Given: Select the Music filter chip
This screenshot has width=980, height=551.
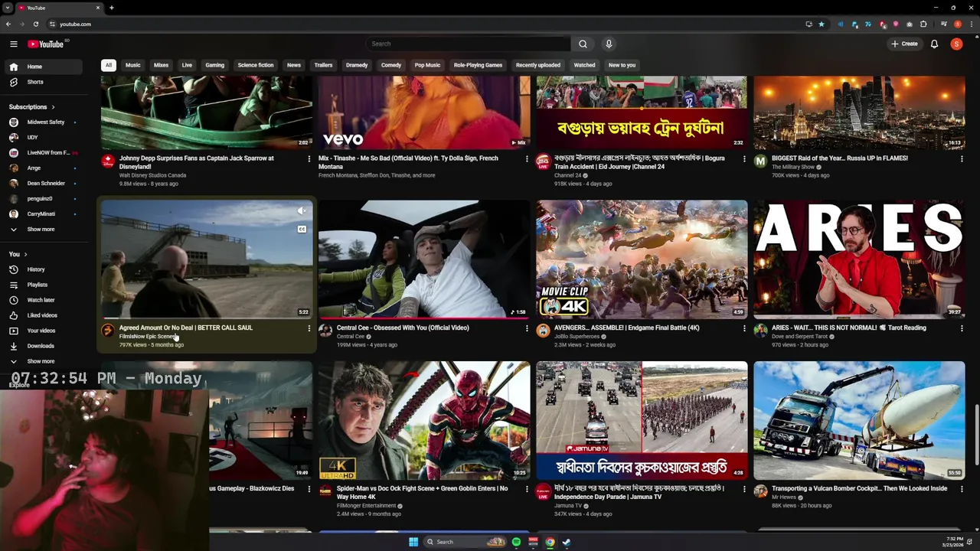Looking at the screenshot, I should coord(133,65).
